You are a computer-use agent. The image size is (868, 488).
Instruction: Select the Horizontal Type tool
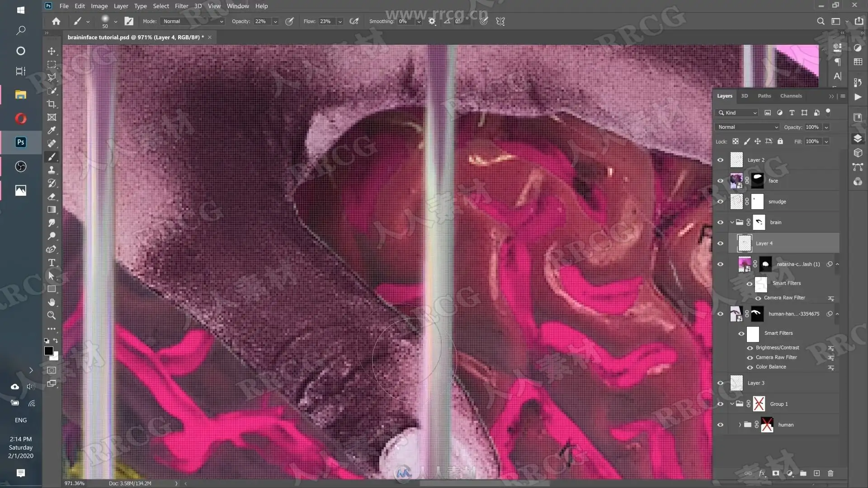coord(52,263)
